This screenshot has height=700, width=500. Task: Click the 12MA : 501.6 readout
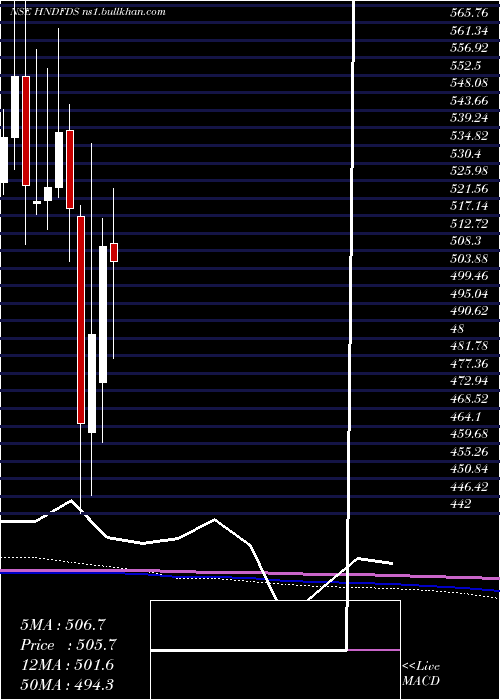click(x=67, y=665)
